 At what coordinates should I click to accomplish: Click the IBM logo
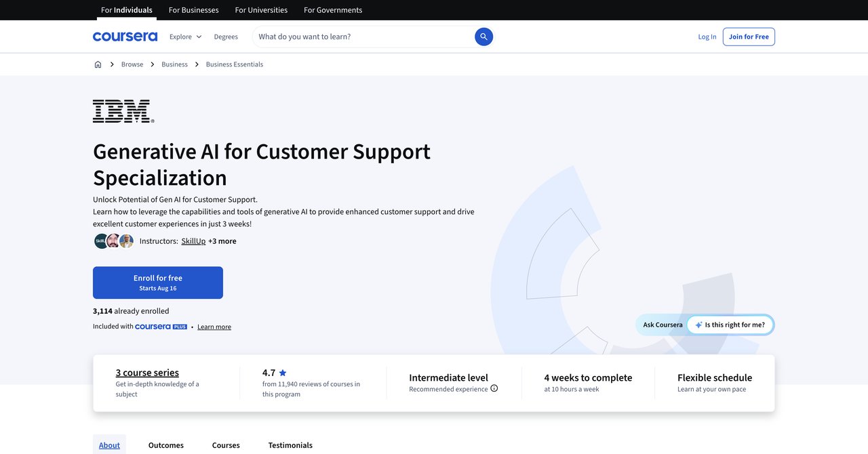(x=123, y=111)
